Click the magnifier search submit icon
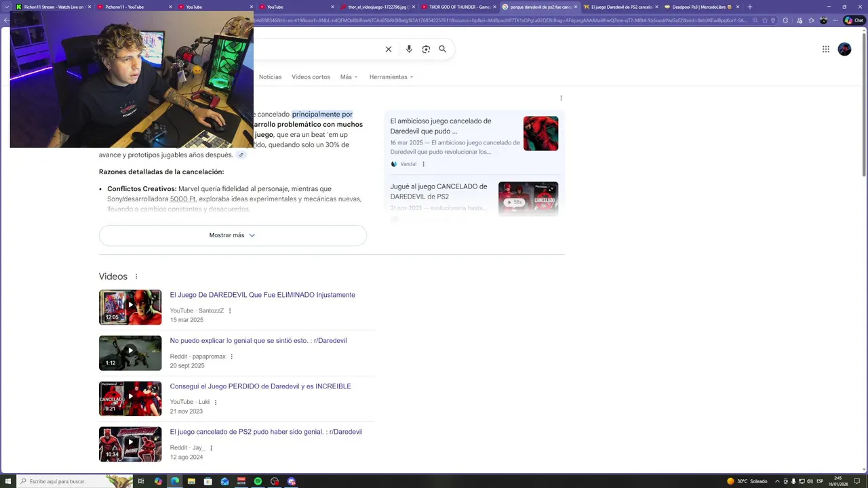The image size is (868, 488). [x=443, y=49]
